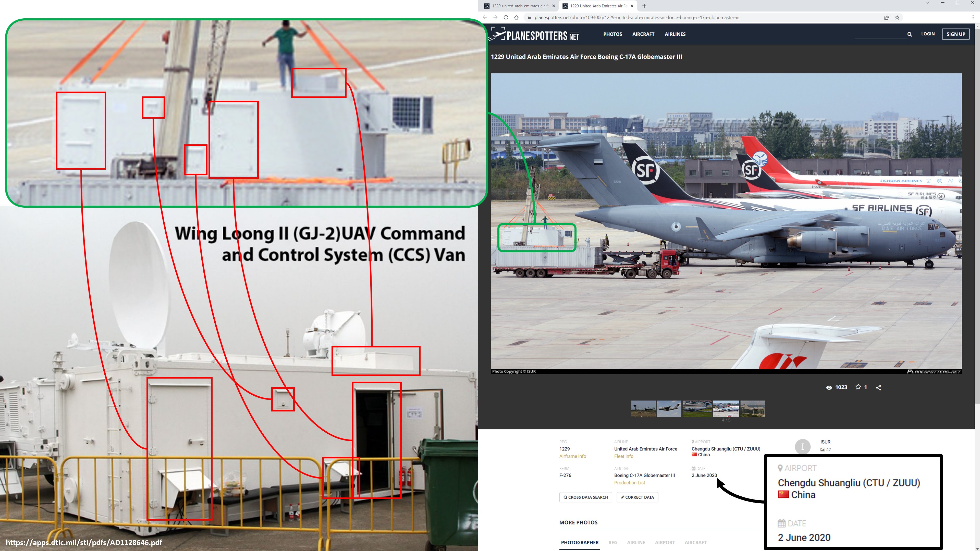Click the small calendar icon beside DATE
The width and height of the screenshot is (980, 551).
click(694, 469)
